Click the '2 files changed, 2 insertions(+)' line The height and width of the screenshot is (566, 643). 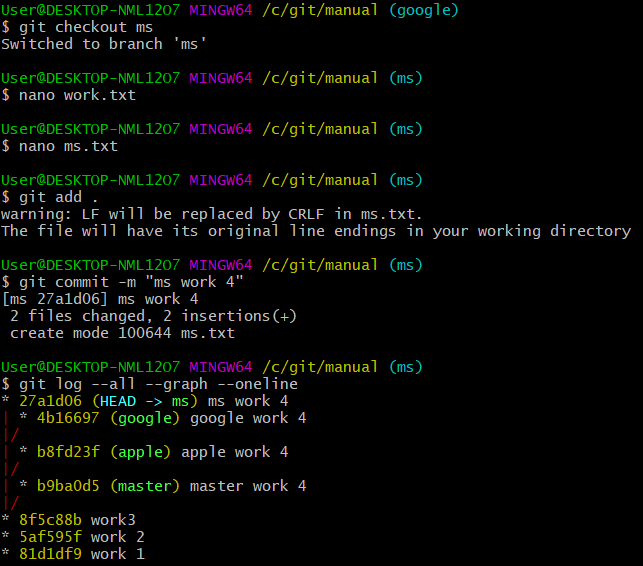[153, 316]
